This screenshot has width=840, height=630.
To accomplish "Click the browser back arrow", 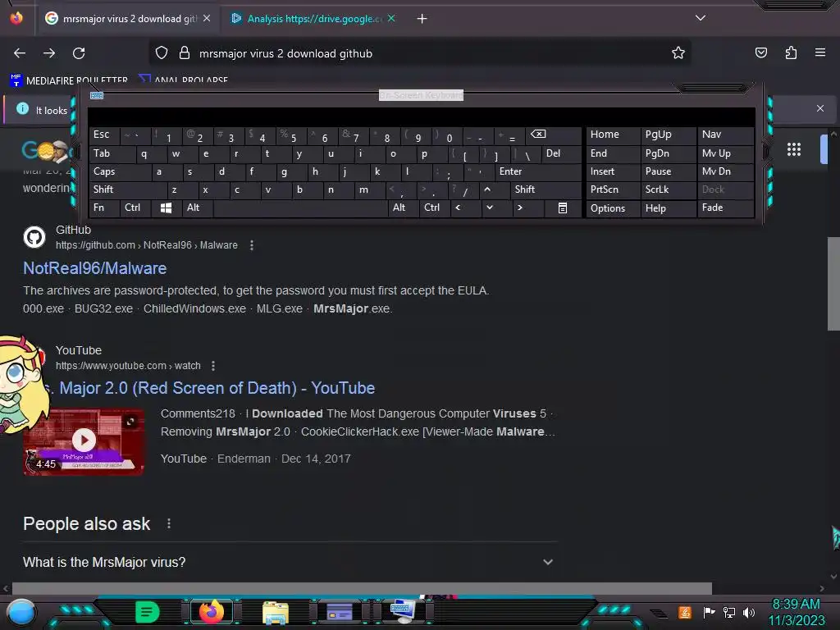I will (20, 53).
